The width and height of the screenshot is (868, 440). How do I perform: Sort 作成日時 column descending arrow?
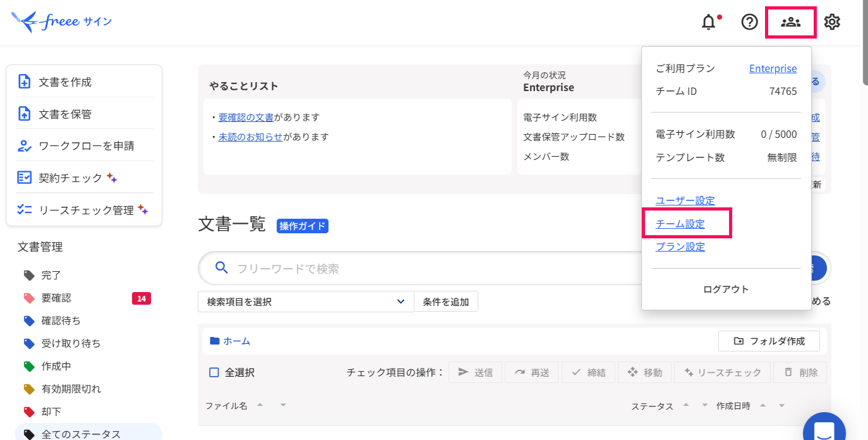(781, 405)
